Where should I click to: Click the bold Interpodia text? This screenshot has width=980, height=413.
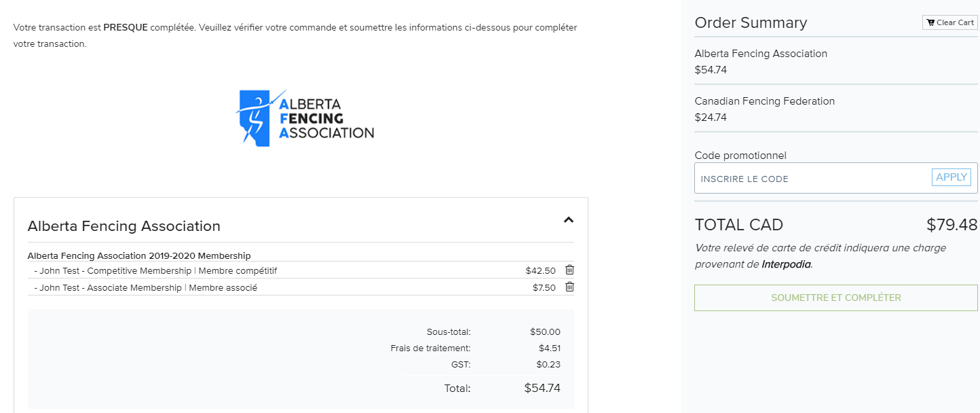coord(786,264)
